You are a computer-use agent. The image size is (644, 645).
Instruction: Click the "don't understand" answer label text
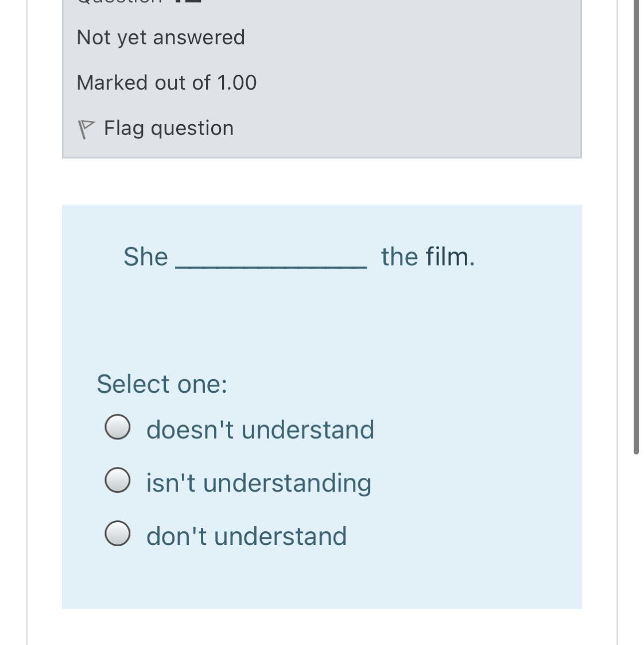(246, 536)
